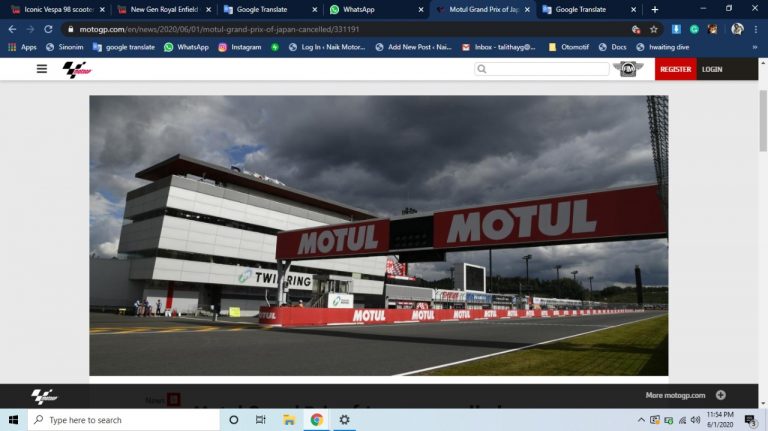This screenshot has height=431, width=768.
Task: Click the red REGISTER button
Action: (675, 69)
